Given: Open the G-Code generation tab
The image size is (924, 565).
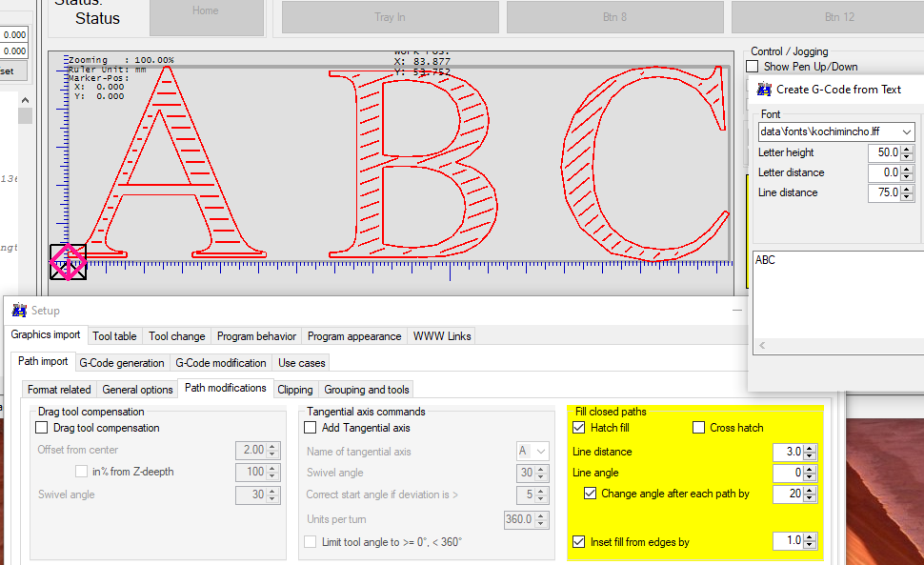Looking at the screenshot, I should click(x=121, y=362).
